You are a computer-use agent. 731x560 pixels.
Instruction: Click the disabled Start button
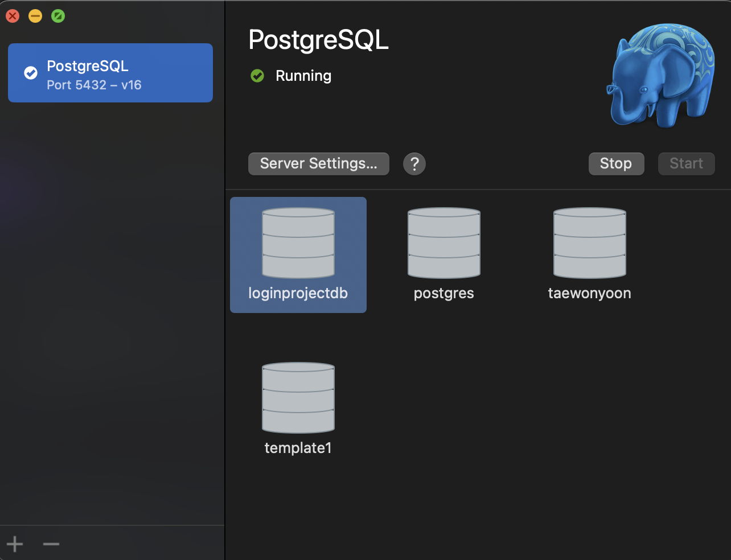pyautogui.click(x=686, y=164)
